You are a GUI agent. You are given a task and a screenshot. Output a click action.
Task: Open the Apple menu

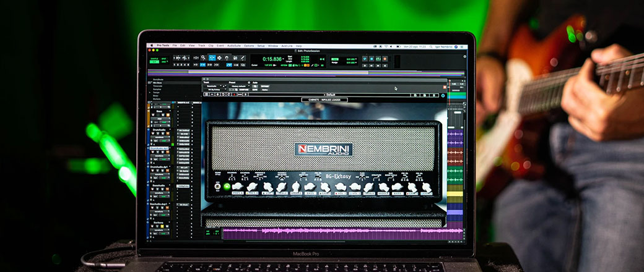click(152, 46)
